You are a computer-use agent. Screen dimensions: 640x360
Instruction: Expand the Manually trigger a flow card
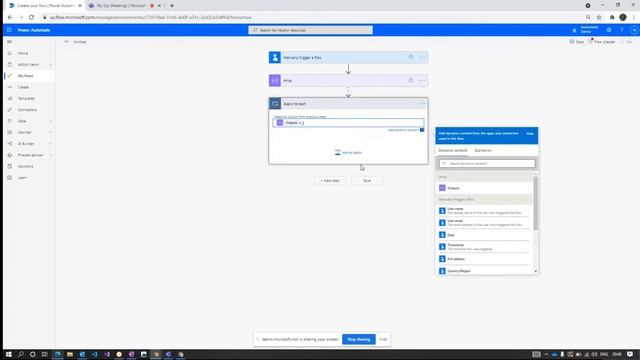point(348,58)
